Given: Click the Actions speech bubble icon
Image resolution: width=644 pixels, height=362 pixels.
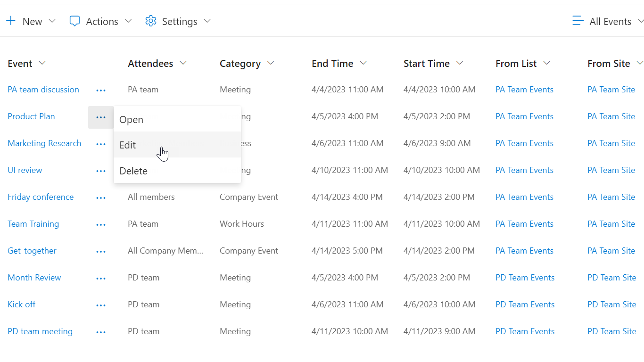Looking at the screenshot, I should 74,21.
